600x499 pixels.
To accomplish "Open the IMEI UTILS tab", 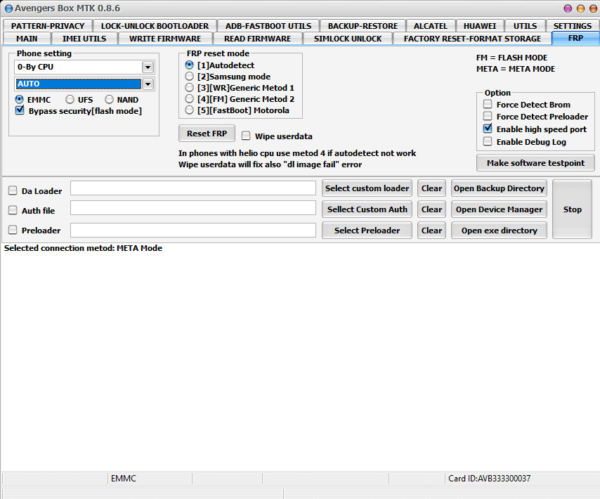I will (84, 39).
